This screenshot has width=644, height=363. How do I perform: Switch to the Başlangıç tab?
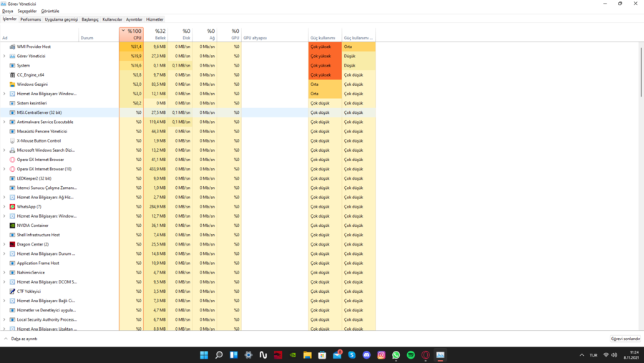coord(90,19)
